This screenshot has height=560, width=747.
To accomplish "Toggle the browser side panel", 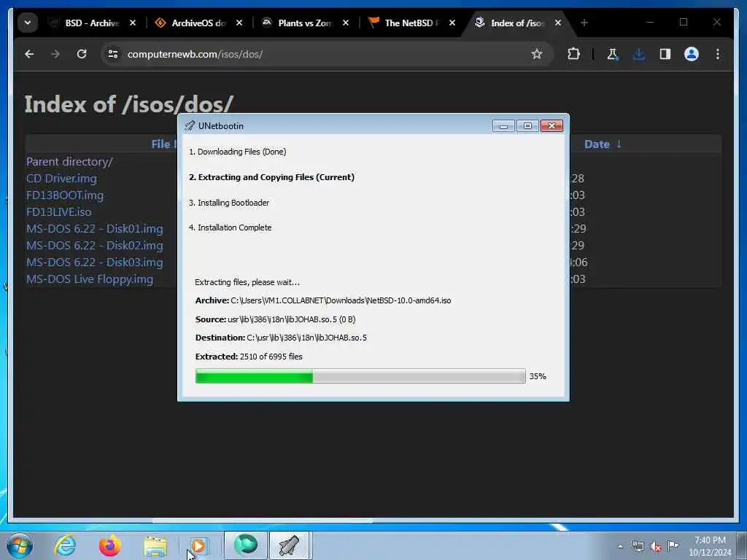I will [665, 54].
